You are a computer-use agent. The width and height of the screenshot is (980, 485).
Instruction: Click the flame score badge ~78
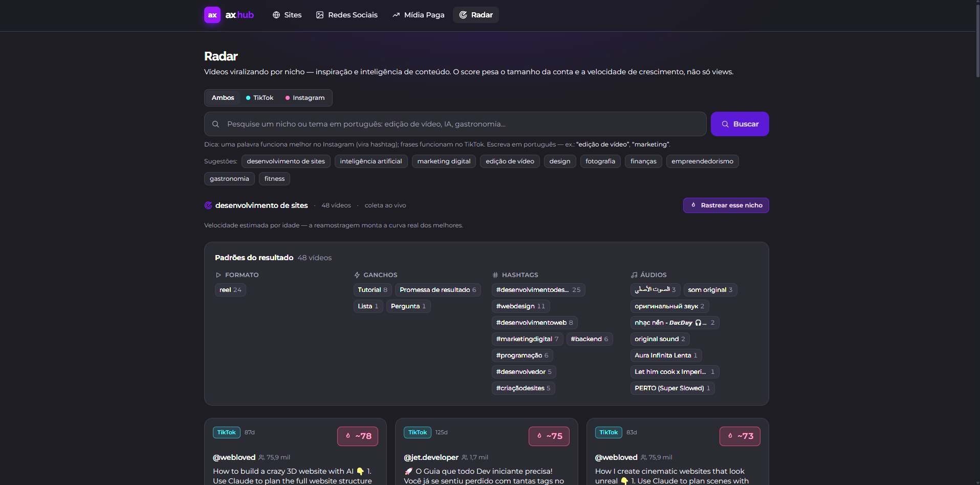[x=358, y=436]
